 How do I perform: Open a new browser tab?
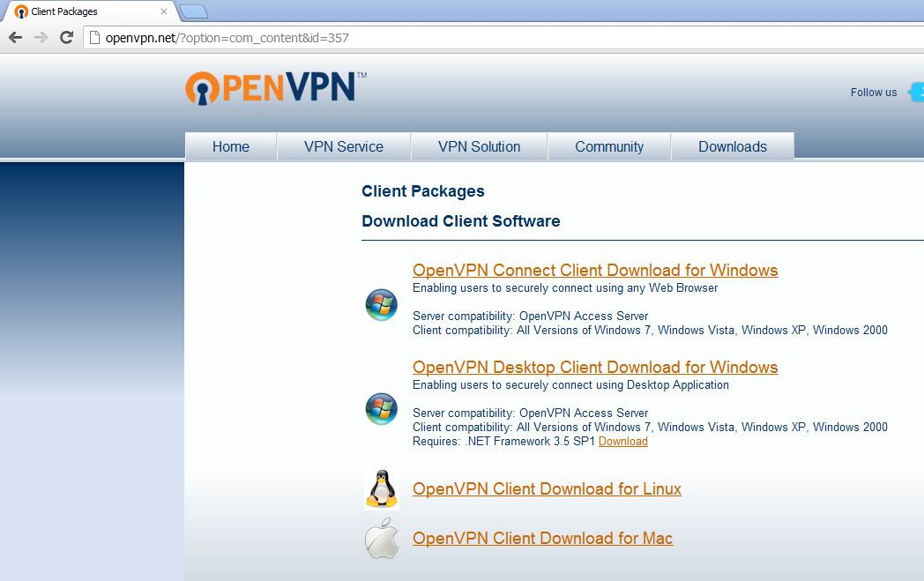click(x=193, y=11)
